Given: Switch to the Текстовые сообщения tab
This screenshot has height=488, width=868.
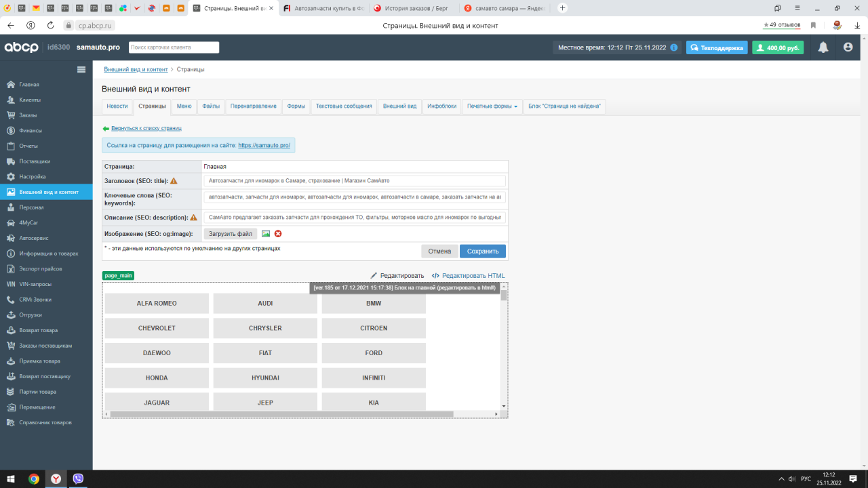Looking at the screenshot, I should click(344, 106).
